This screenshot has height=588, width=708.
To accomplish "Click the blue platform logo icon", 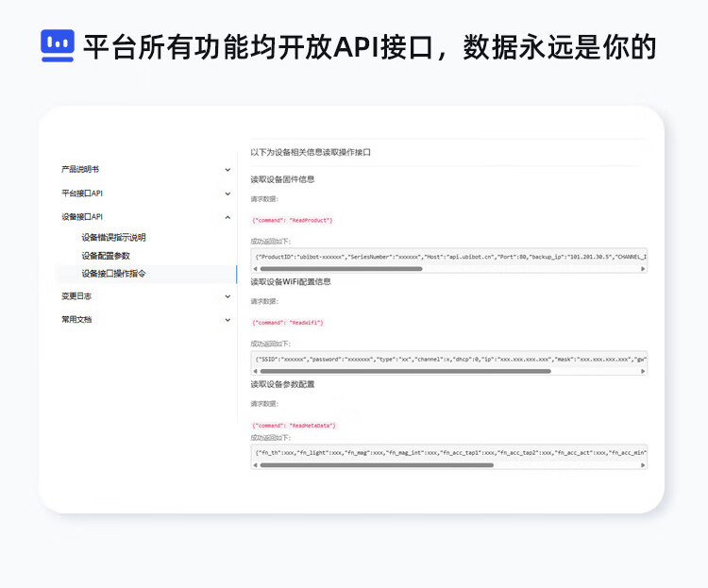I will 58,45.
